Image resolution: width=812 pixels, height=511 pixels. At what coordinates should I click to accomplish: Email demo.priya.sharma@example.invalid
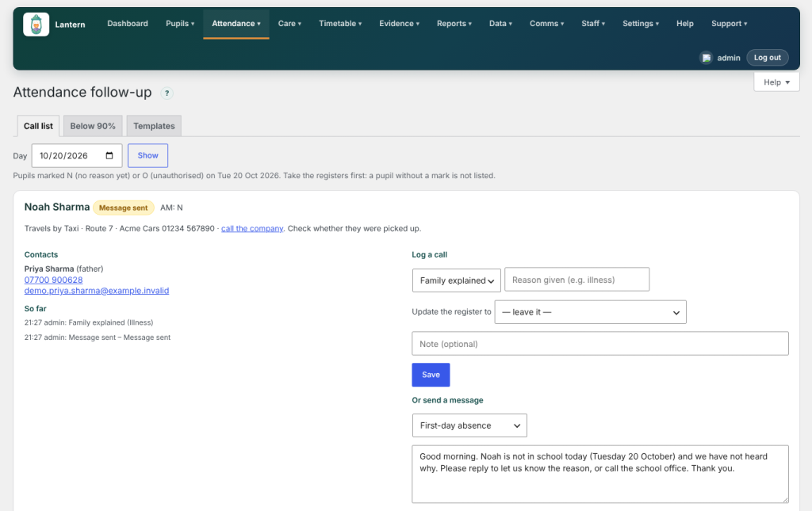97,291
